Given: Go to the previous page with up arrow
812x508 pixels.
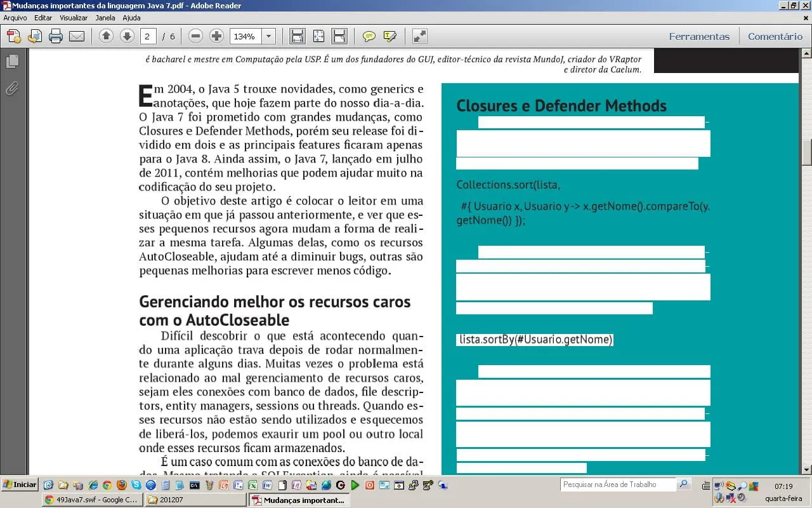Looking at the screenshot, I should click(107, 36).
